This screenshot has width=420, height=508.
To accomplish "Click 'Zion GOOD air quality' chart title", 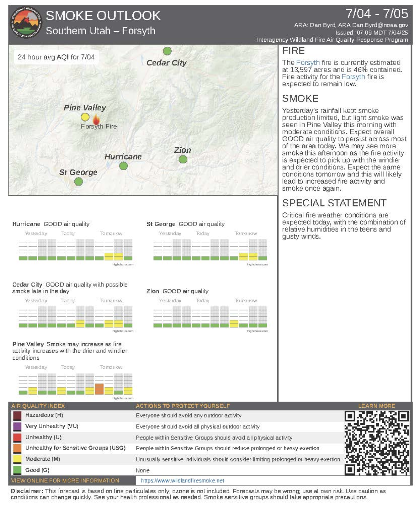I will coord(177,291).
